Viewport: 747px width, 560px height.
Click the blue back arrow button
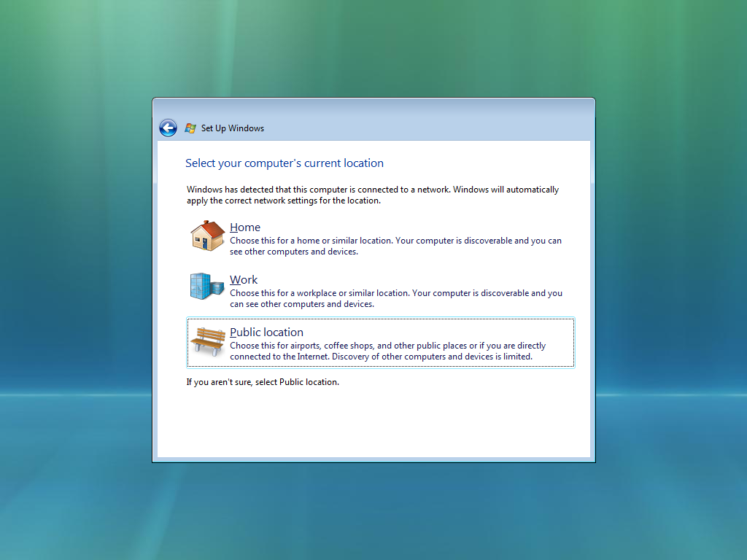(x=169, y=128)
